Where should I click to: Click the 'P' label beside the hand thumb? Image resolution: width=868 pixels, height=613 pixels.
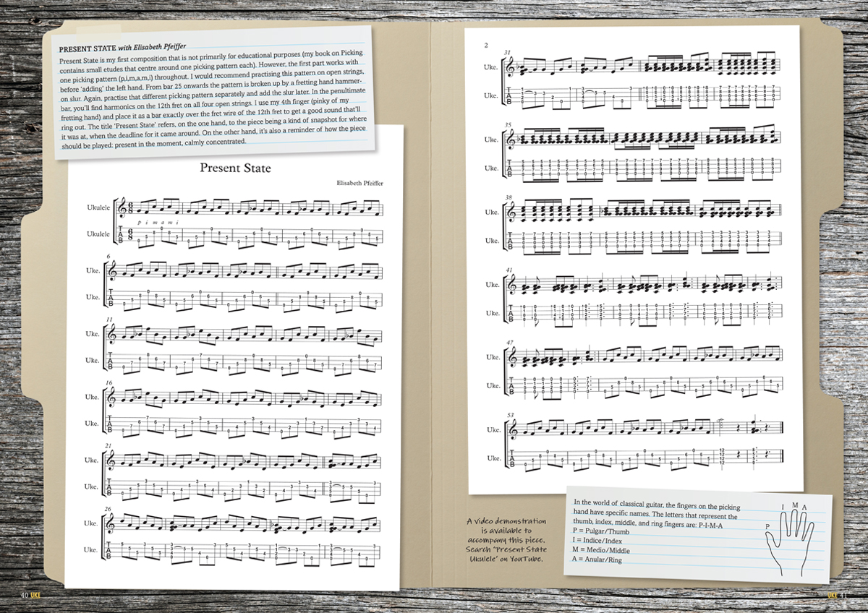(x=767, y=527)
